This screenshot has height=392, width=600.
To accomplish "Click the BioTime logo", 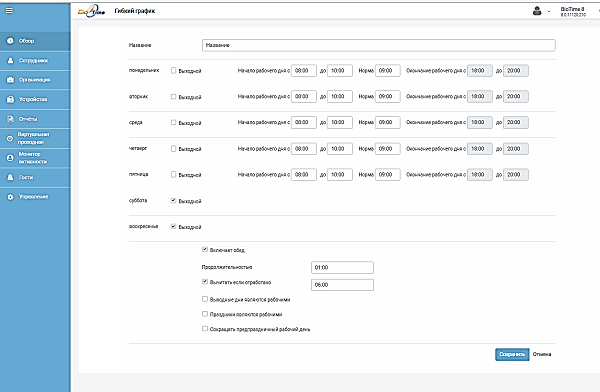I will (x=91, y=11).
